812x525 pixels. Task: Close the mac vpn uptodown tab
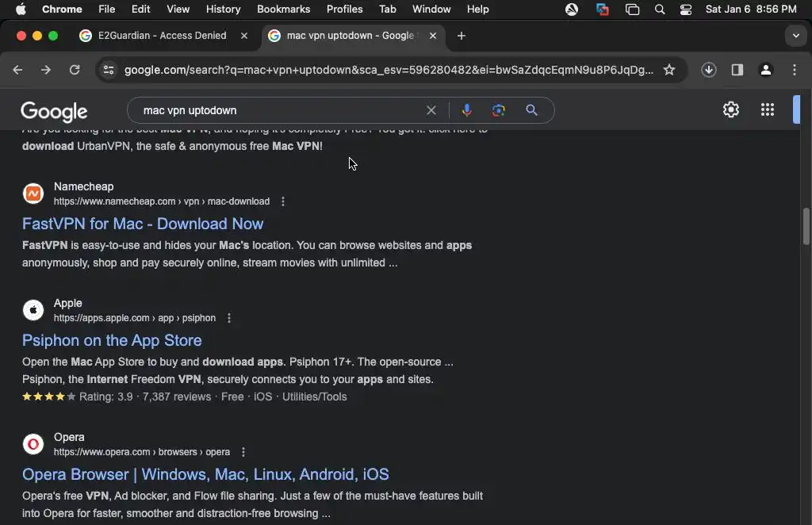(x=433, y=36)
